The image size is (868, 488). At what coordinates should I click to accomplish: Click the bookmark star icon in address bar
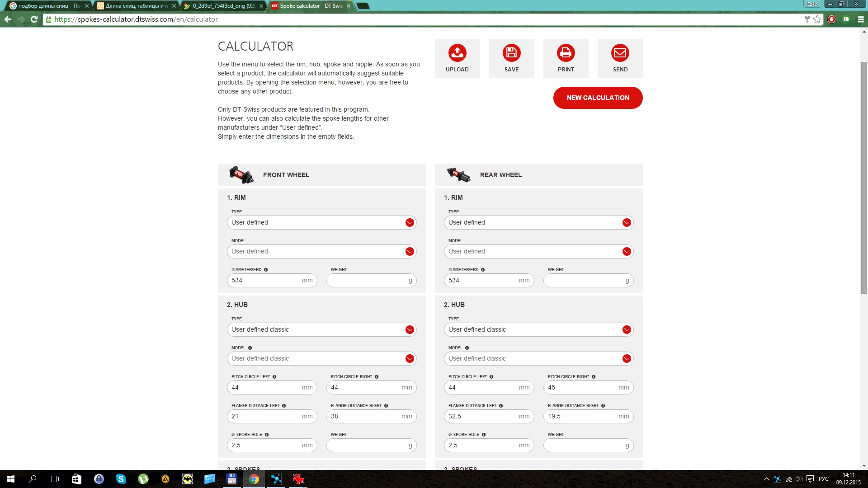click(x=817, y=19)
